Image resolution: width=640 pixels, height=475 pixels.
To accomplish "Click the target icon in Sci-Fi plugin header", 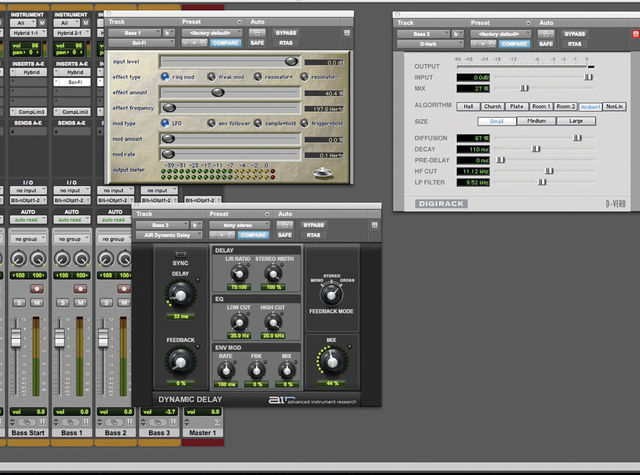I will tap(347, 33).
